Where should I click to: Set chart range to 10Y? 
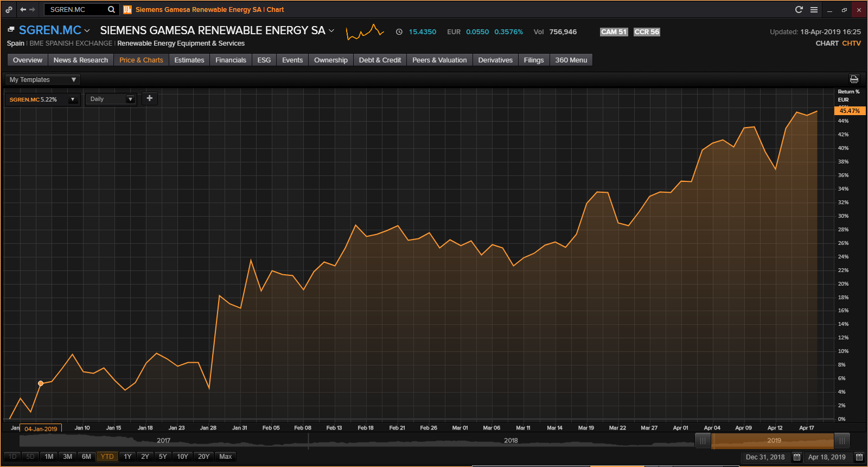[182, 457]
